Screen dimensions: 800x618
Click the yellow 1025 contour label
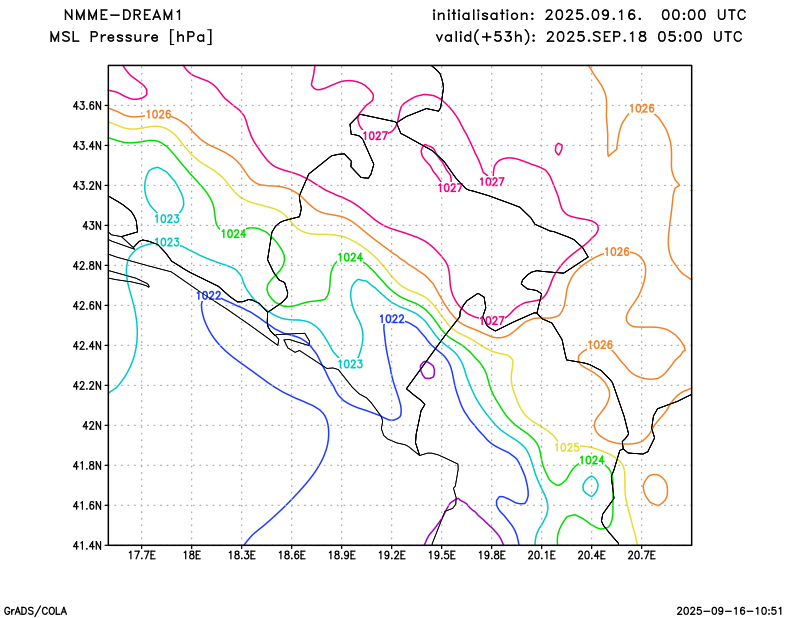click(567, 448)
